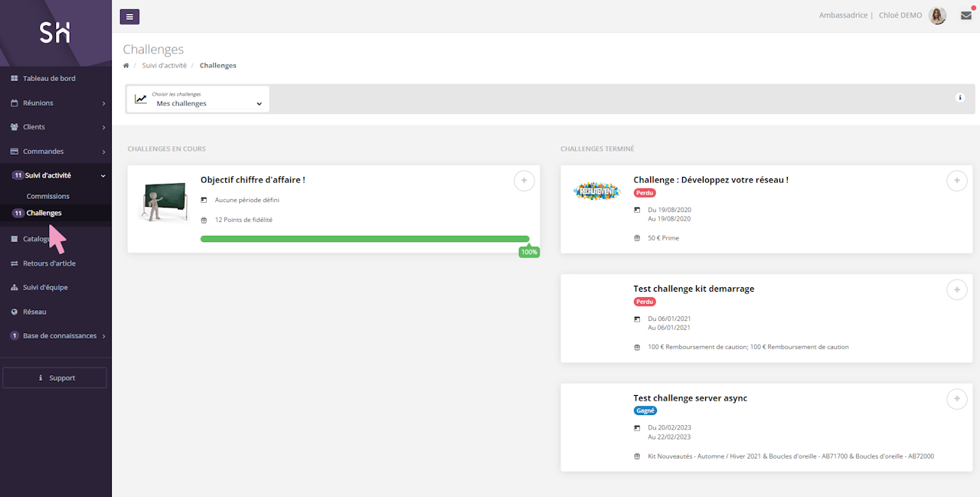Click plus icon on Test challenge kit demarrage
Screen dimensions: 980x497
956,289
